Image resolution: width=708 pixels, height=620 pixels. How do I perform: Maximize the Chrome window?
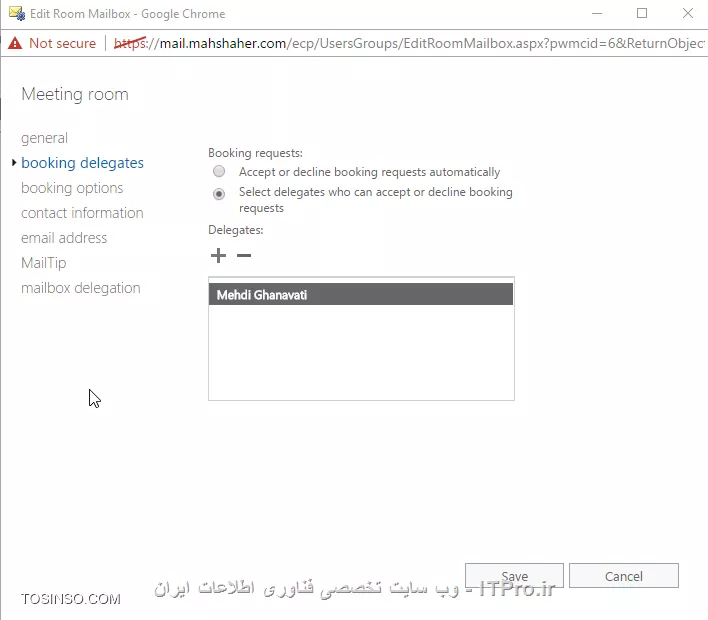[x=642, y=14]
